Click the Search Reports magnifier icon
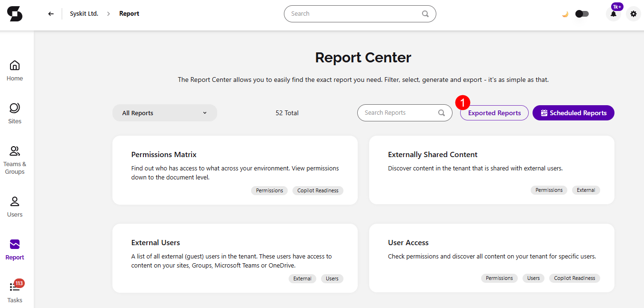Image resolution: width=644 pixels, height=308 pixels. [442, 113]
